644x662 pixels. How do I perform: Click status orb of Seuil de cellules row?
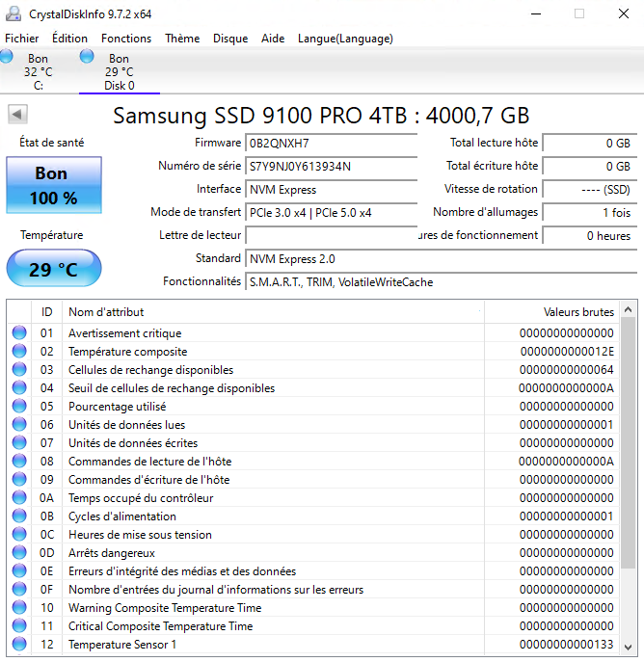pyautogui.click(x=19, y=387)
